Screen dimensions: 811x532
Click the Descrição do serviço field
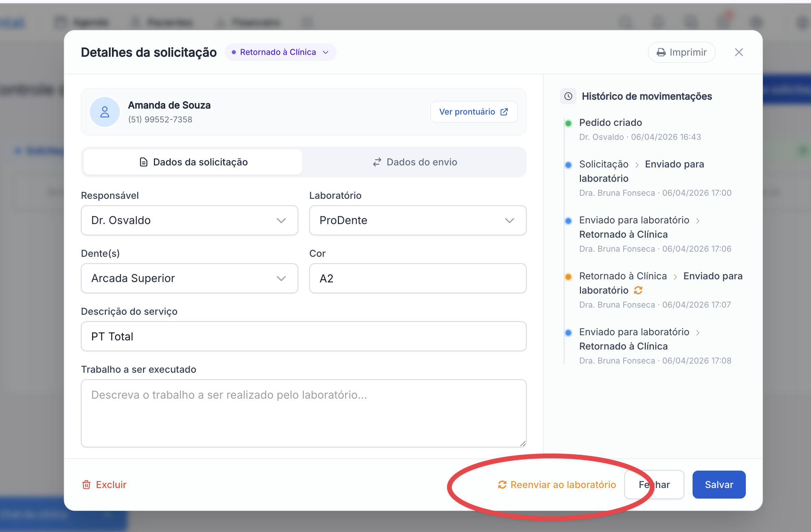pyautogui.click(x=303, y=336)
